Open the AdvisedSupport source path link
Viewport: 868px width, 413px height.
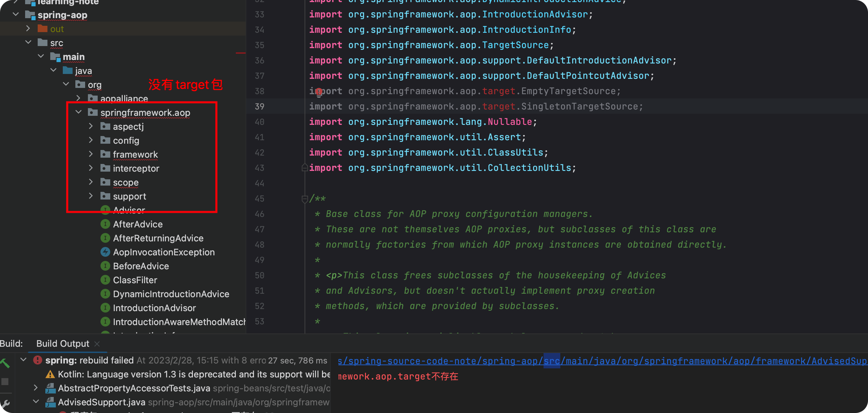(603, 361)
